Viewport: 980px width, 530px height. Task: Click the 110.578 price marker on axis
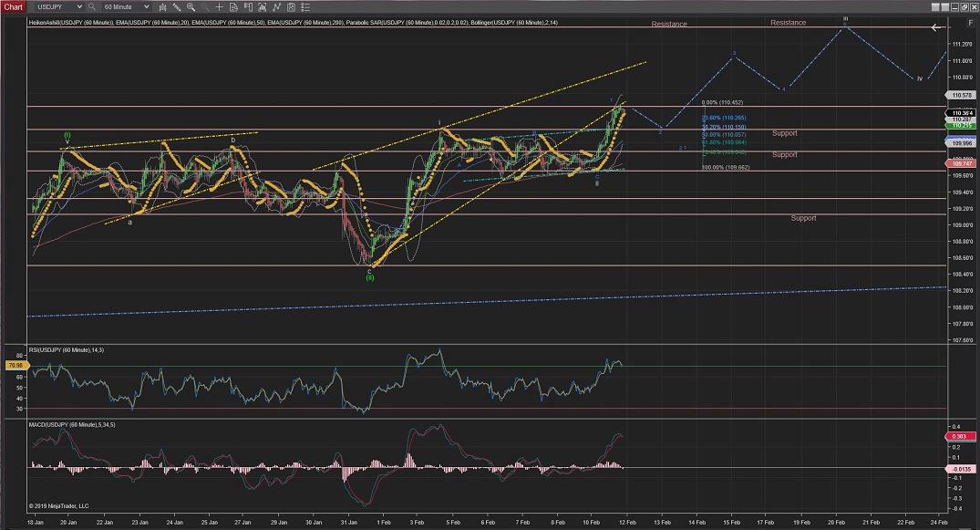(962, 95)
